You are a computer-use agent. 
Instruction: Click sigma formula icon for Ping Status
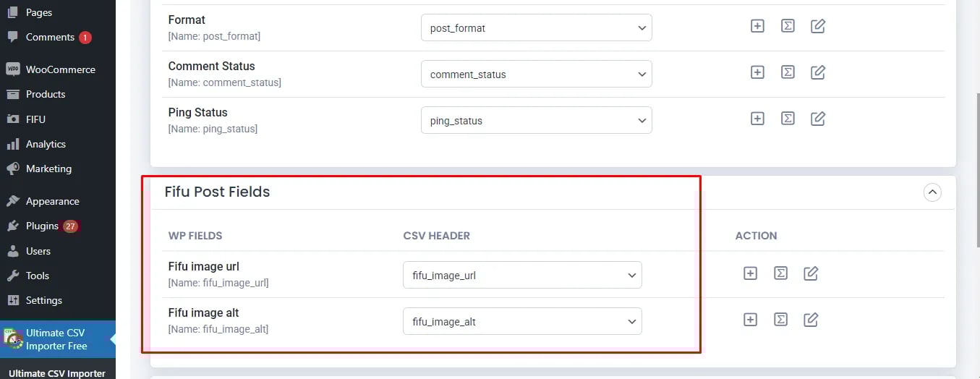click(788, 119)
